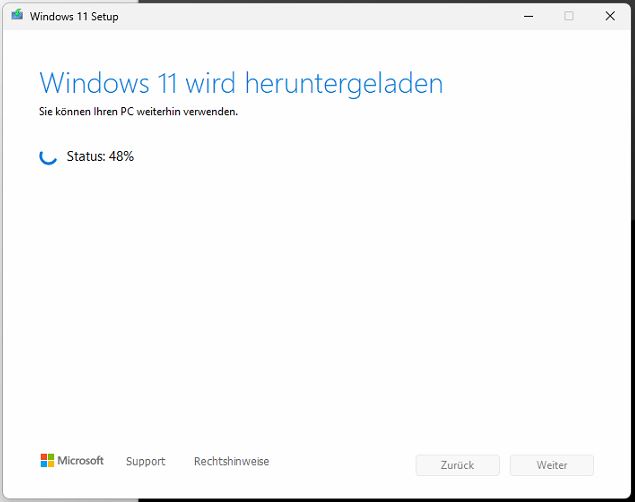The width and height of the screenshot is (635, 502).
Task: Click the spinning progress indicator beside Status
Action: pyautogui.click(x=47, y=156)
